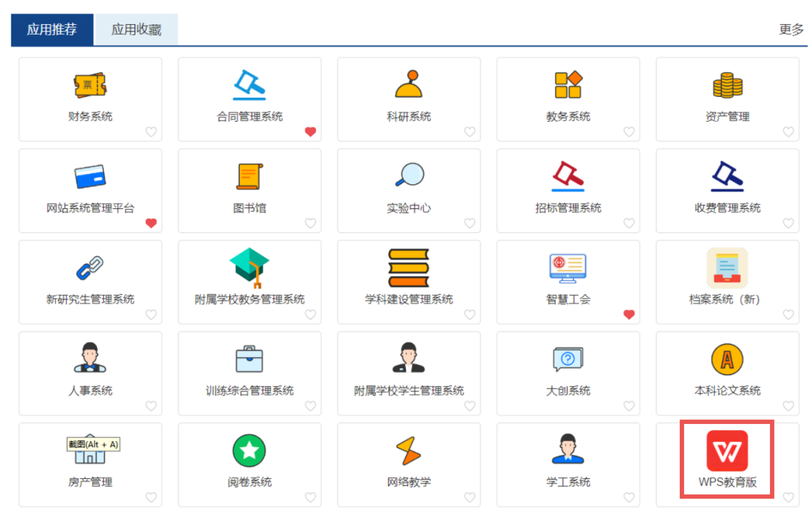The width and height of the screenshot is (812, 521).
Task: Click the 学工系统 label text
Action: 568,482
